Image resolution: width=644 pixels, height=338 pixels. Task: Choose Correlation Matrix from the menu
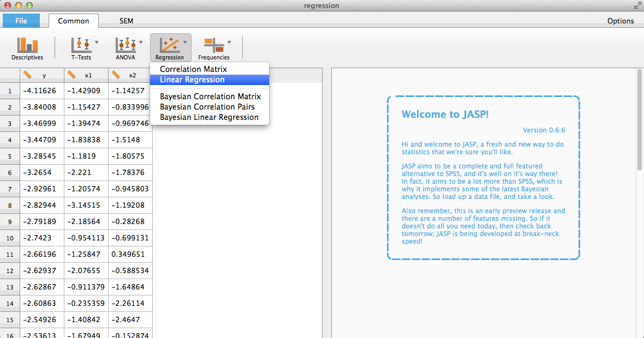pyautogui.click(x=210, y=69)
